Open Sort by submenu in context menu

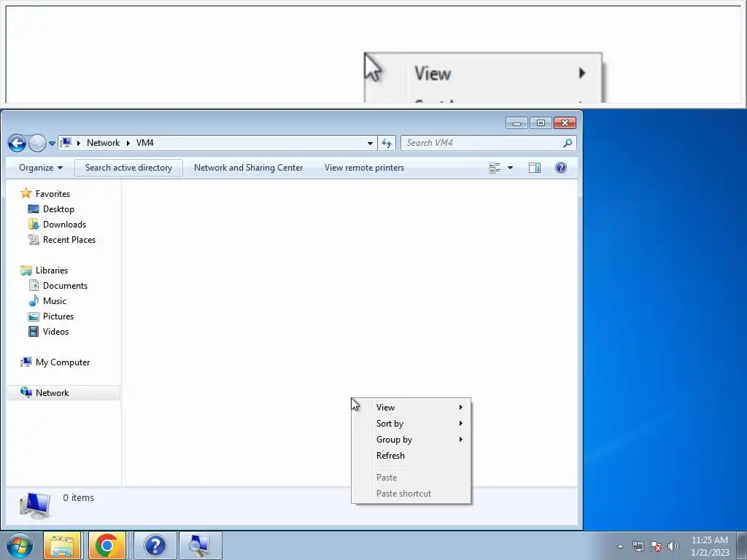411,424
